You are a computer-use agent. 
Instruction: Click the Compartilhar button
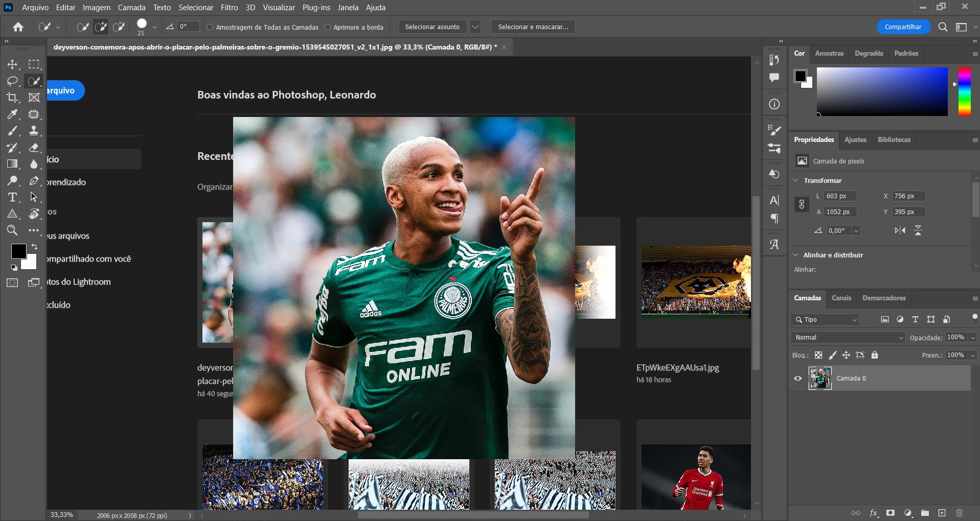tap(903, 27)
